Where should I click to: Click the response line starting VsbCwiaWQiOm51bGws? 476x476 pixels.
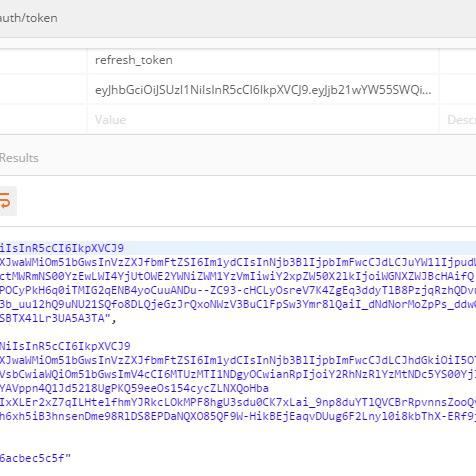click(238, 374)
